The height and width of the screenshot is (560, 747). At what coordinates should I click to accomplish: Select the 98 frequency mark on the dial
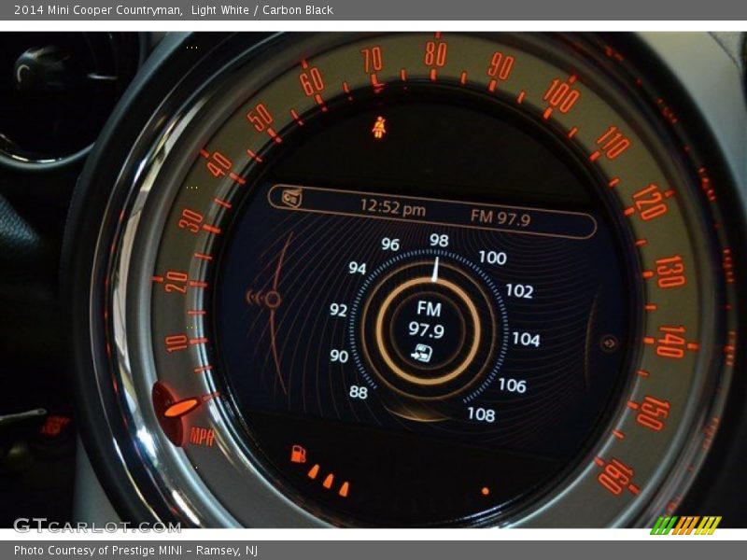point(439,240)
